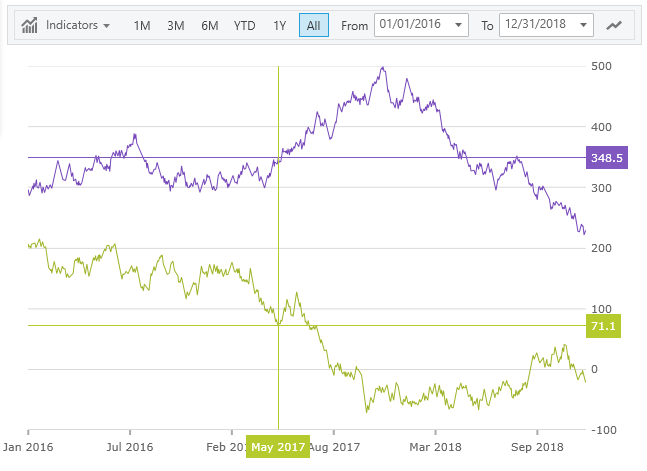Image resolution: width=647 pixels, height=471 pixels.
Task: Expand the Indicators dropdown arrow
Action: (106, 25)
